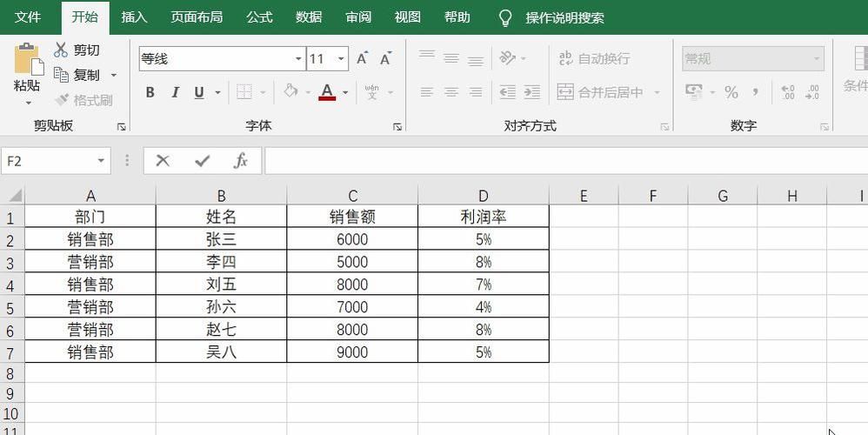Apply red font color A
The height and width of the screenshot is (435, 868).
(x=327, y=92)
